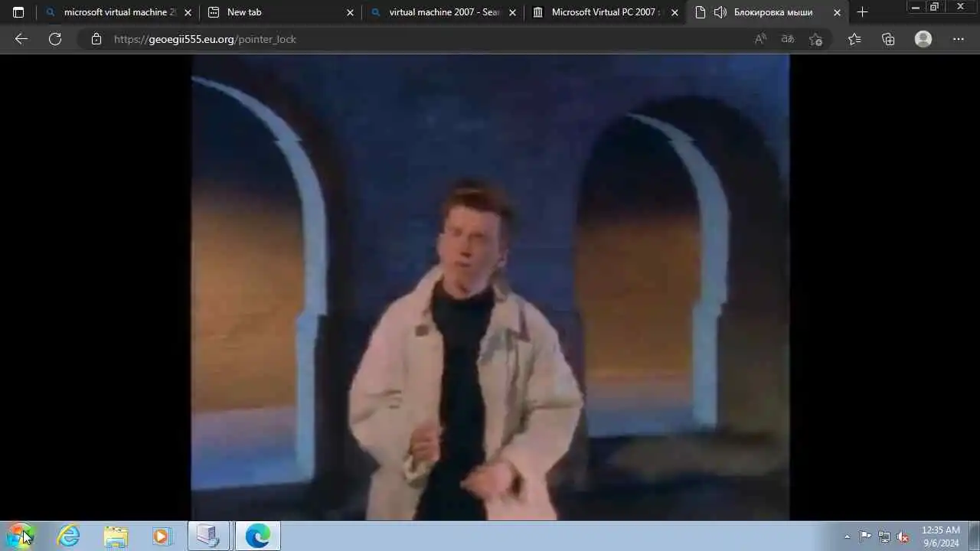Close the 'New tab' tab
The width and height of the screenshot is (980, 551).
click(x=350, y=12)
